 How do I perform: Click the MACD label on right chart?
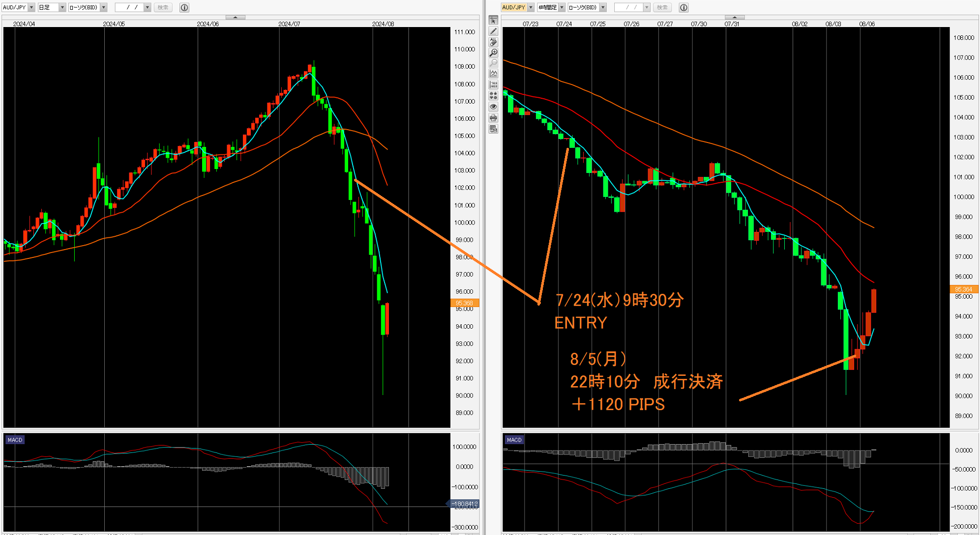(514, 440)
